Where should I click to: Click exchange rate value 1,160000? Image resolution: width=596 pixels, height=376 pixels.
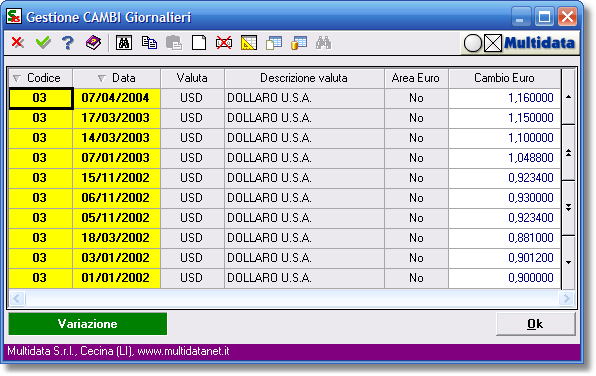pyautogui.click(x=504, y=98)
